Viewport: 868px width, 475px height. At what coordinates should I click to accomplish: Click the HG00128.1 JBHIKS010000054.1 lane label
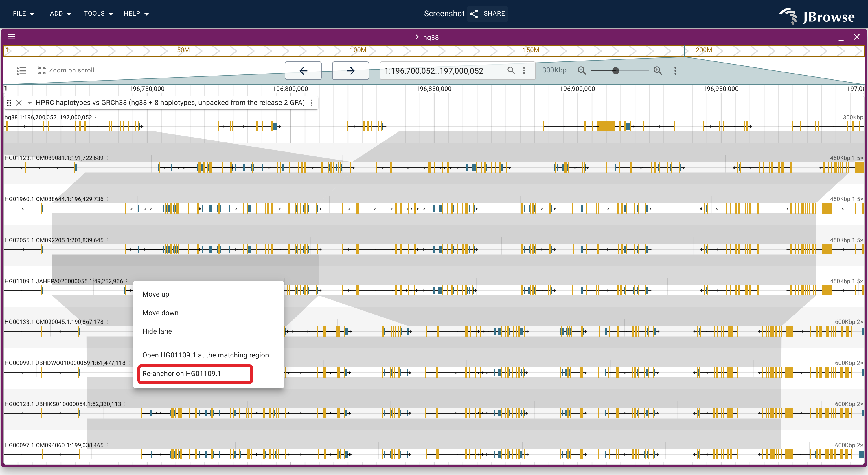(63, 404)
